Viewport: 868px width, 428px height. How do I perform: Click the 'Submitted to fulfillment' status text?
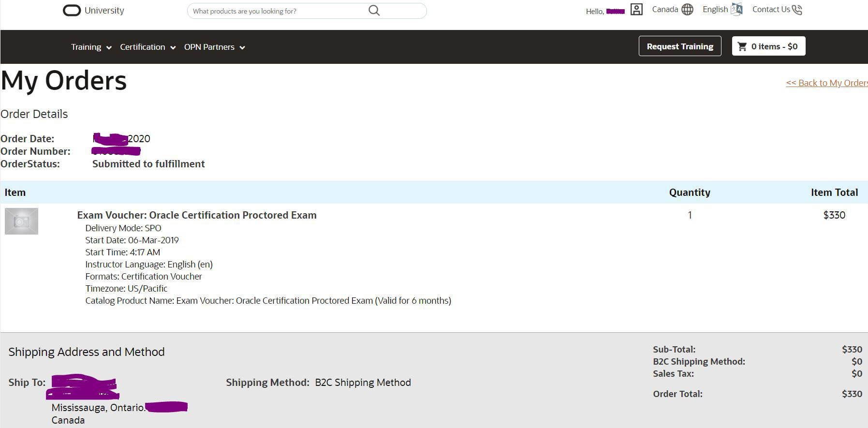148,164
